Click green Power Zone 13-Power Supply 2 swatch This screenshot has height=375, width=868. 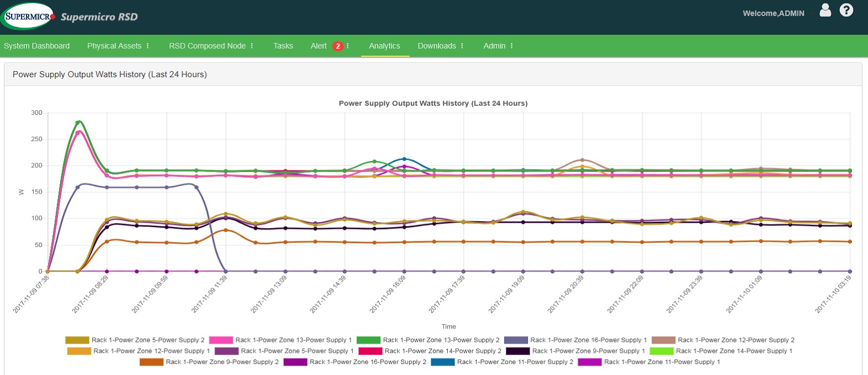coord(368,340)
